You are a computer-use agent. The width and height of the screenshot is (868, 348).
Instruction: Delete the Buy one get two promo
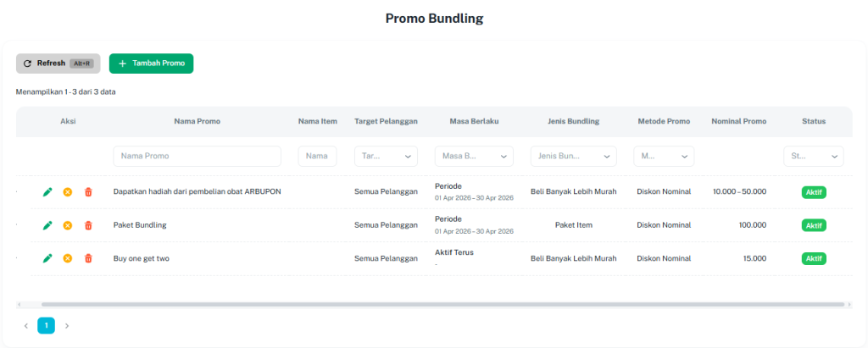click(88, 258)
